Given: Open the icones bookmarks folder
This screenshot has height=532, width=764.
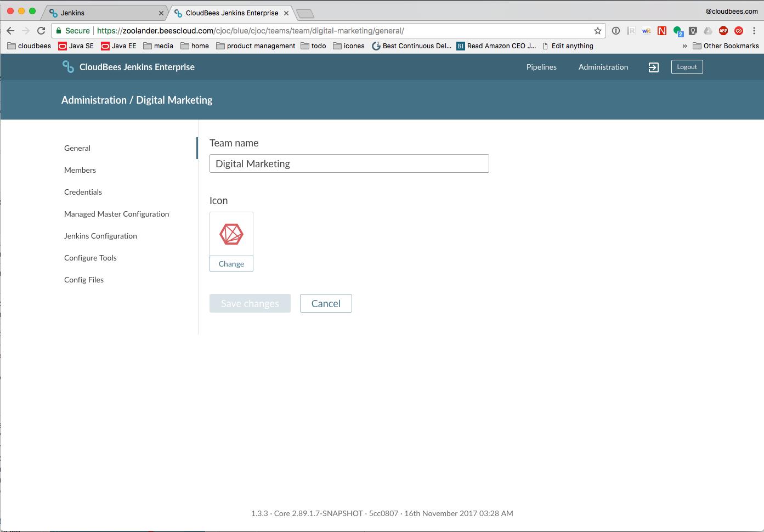Looking at the screenshot, I should [x=349, y=46].
